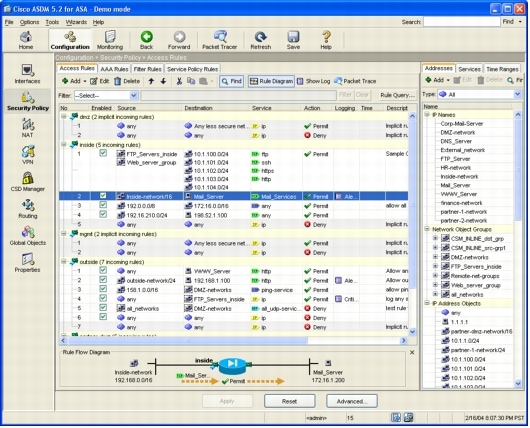Open Properties sidebar section
Viewport: 530px width, 428px height.
pos(27,263)
